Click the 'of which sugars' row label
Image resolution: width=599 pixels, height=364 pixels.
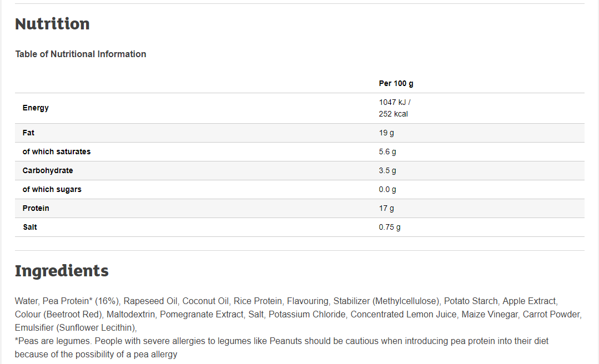pos(52,189)
